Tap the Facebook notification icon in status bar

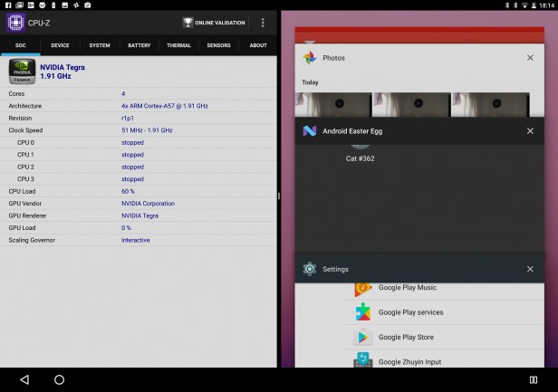point(8,5)
